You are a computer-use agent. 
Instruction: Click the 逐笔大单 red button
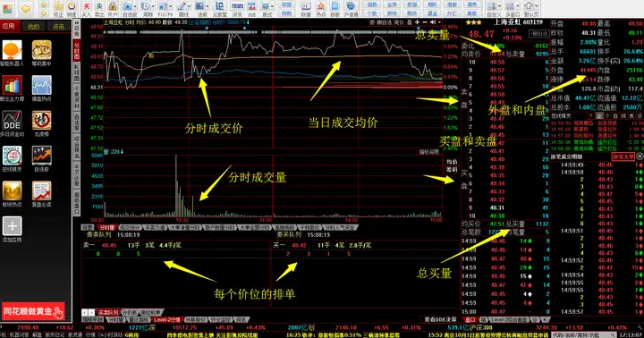623,156
